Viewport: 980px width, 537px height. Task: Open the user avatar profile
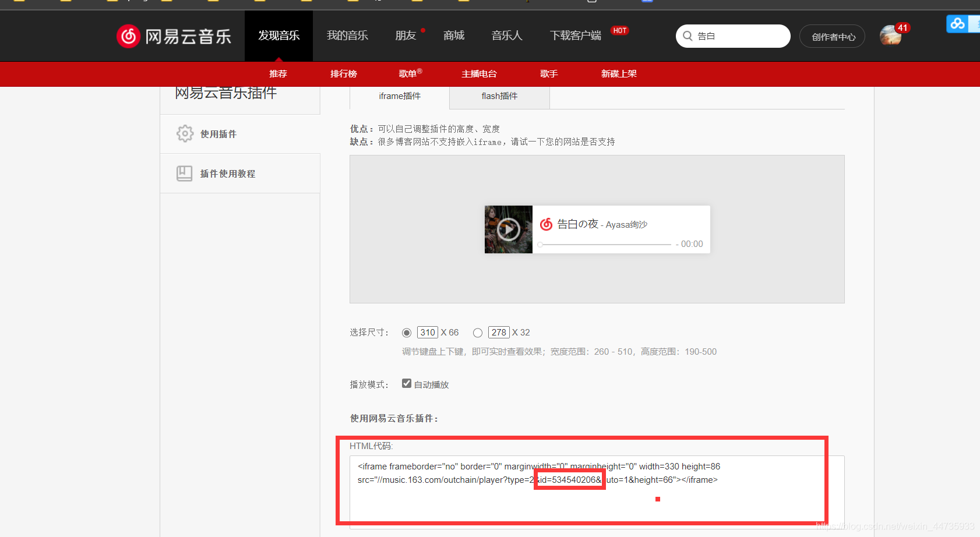point(890,36)
